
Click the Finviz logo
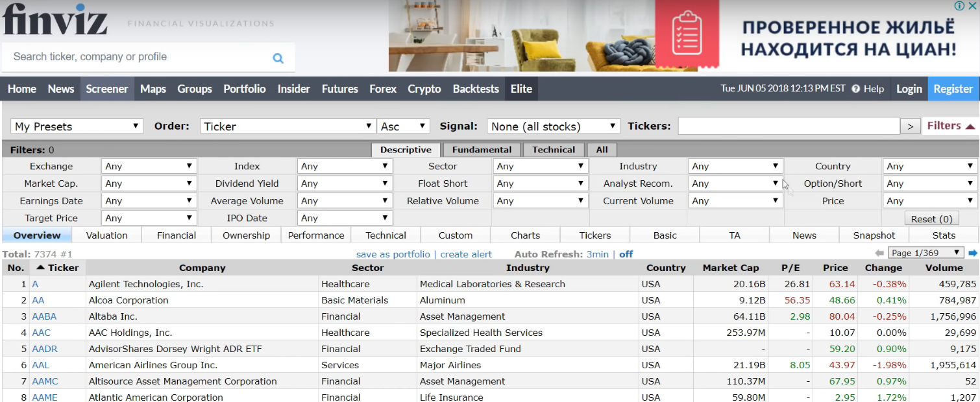point(55,19)
